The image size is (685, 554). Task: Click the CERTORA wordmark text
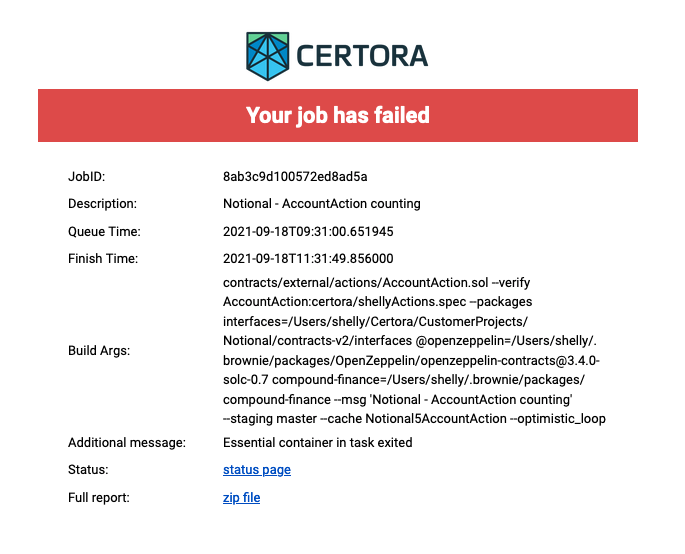click(363, 56)
